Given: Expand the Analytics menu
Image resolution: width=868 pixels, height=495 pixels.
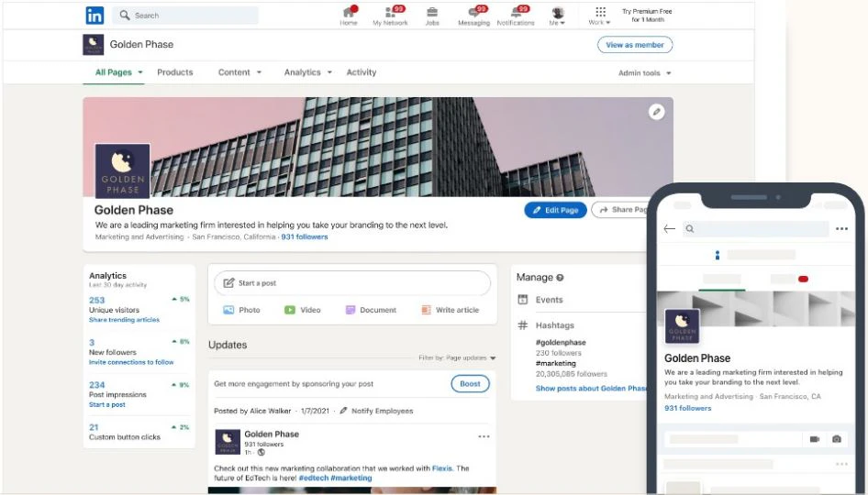Looking at the screenshot, I should point(307,72).
